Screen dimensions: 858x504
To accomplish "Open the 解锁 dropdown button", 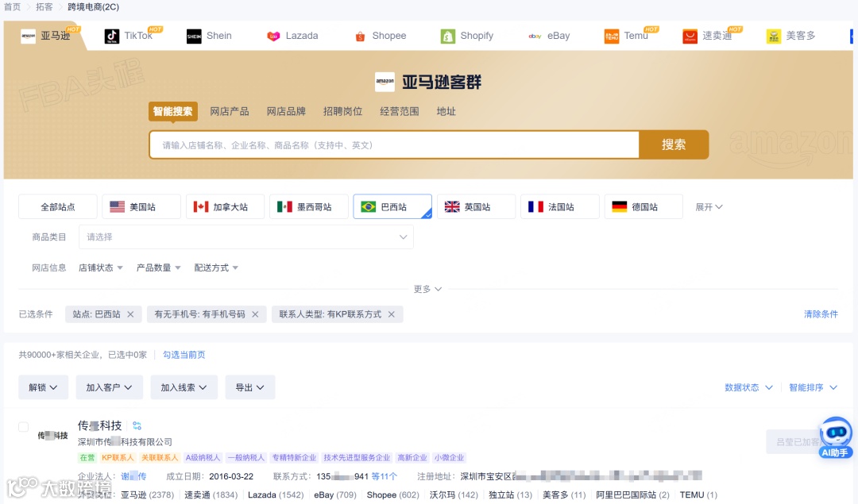I will coord(43,387).
